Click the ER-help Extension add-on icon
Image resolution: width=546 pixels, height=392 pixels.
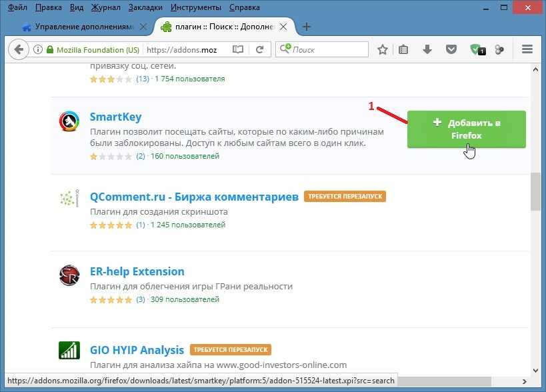click(69, 275)
